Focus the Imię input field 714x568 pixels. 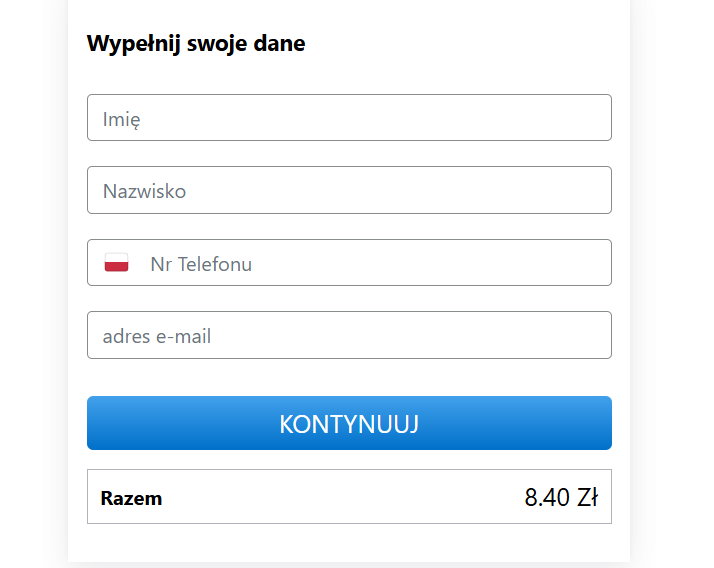point(349,118)
